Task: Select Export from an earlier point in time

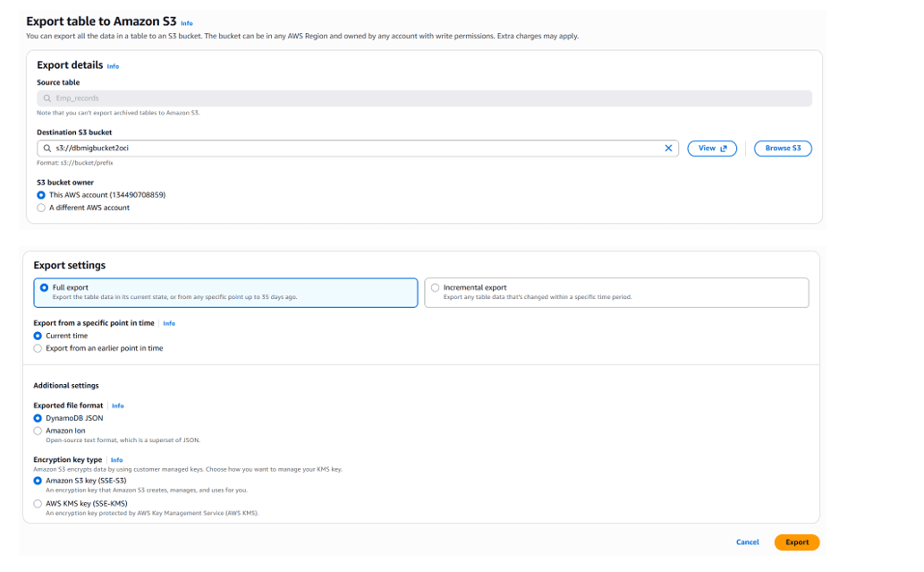Action: click(x=38, y=348)
